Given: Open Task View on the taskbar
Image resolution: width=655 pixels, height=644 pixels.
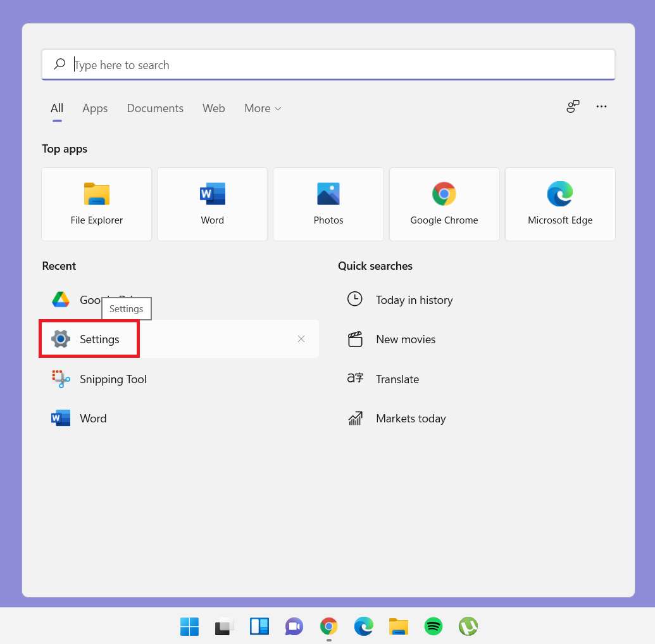Looking at the screenshot, I should 224,626.
